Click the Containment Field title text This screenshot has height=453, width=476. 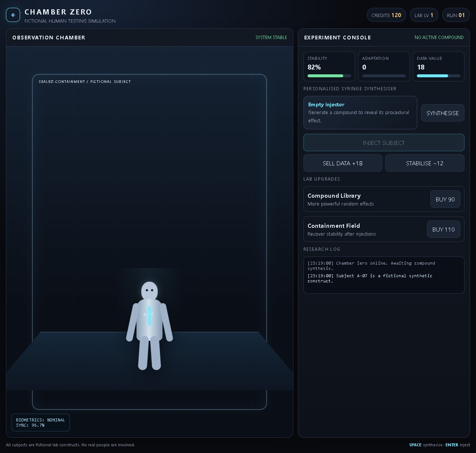tap(334, 226)
